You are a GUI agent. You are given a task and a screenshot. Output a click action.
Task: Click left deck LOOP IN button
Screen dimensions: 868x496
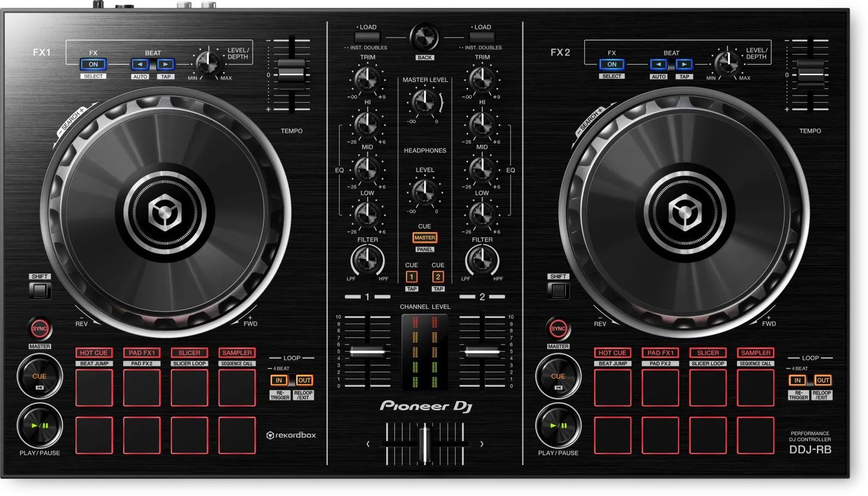(x=279, y=380)
